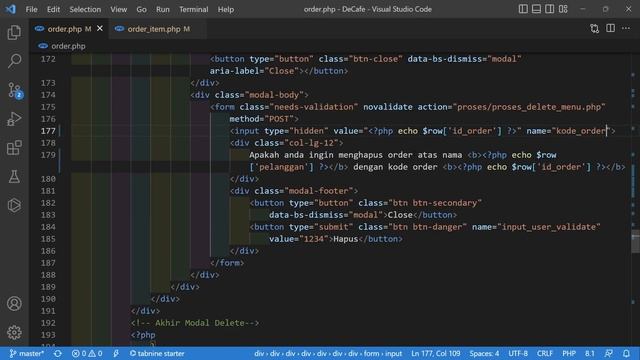This screenshot has height=360, width=640.
Task: Open the Manage gear icon
Action: 14,332
